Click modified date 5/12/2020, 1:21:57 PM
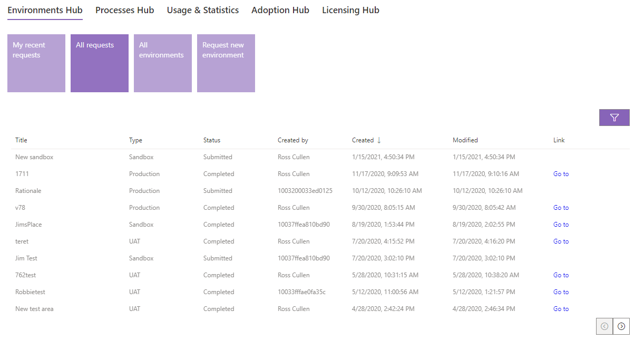This screenshot has width=644, height=340. 484,292
